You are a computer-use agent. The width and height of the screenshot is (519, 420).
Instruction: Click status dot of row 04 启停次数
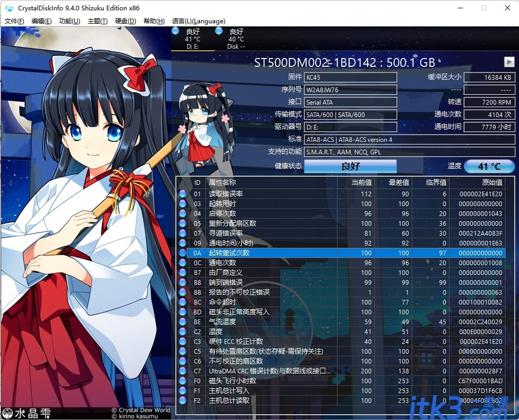click(183, 214)
